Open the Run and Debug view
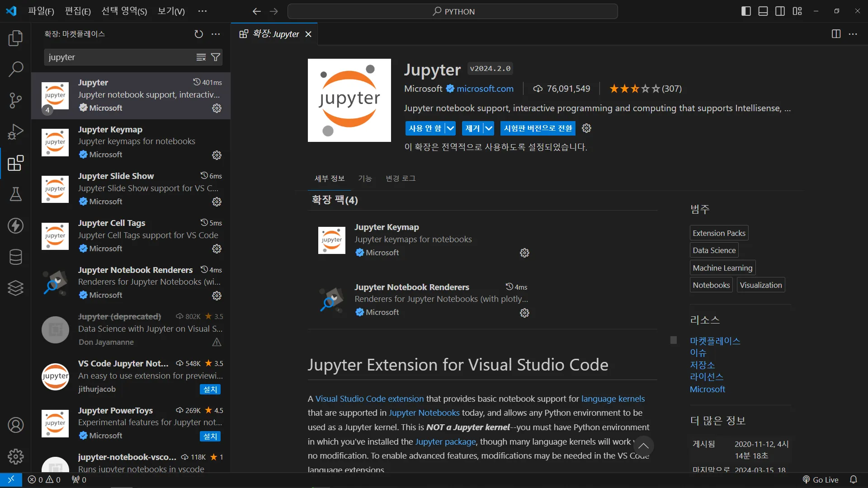This screenshot has width=868, height=488. (15, 132)
